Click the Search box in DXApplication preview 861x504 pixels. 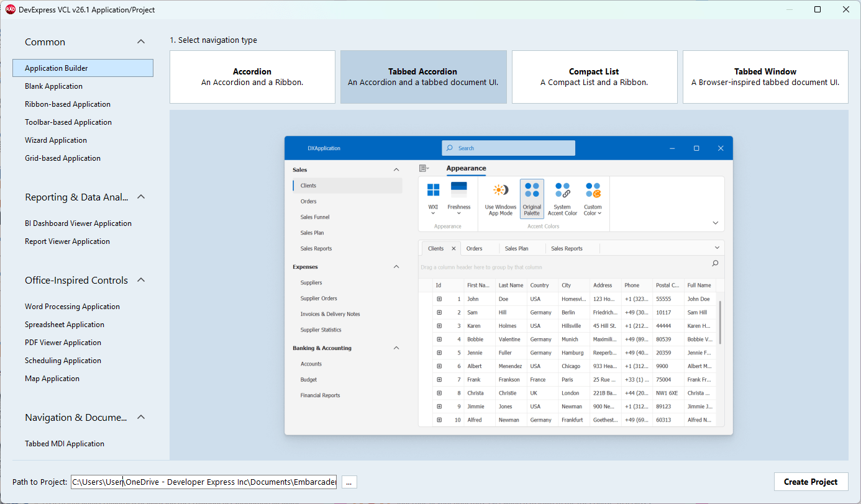coord(508,148)
